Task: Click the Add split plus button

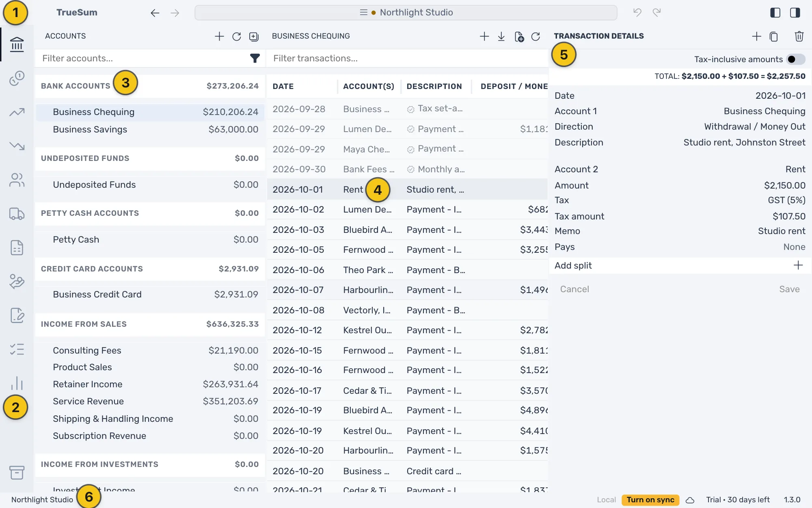Action: (x=798, y=265)
